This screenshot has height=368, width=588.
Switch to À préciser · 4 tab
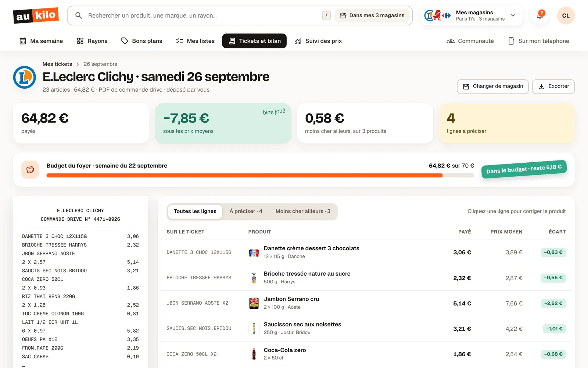(x=246, y=212)
